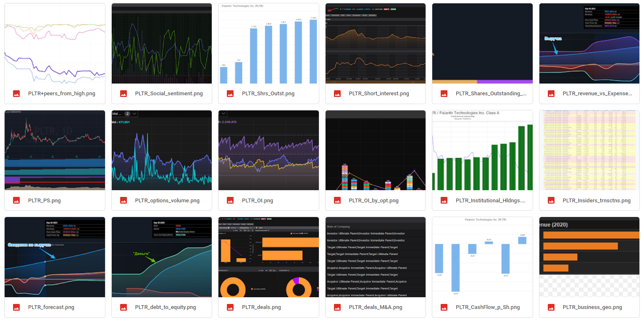Open the PLTR_forecast.png thumbnail preview
Screen dimensions: 644x322
55,257
